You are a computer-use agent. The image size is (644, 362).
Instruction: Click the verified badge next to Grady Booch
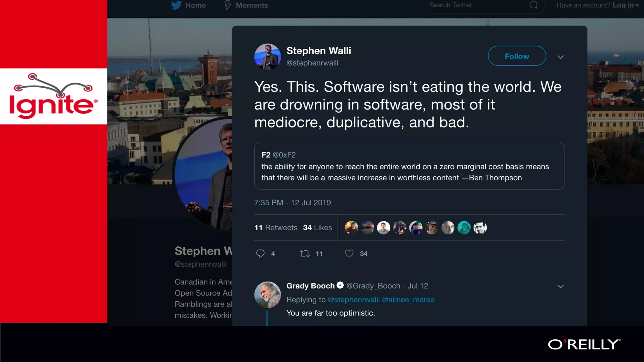click(x=340, y=285)
